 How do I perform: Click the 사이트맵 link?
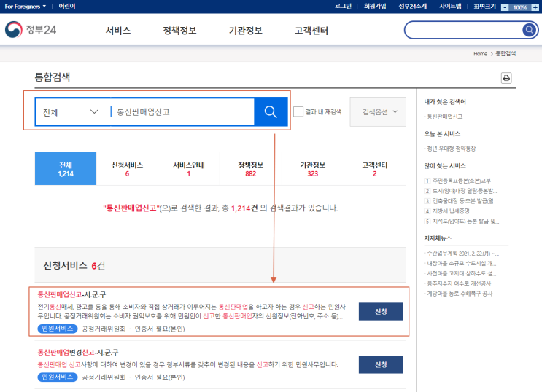tap(450, 7)
